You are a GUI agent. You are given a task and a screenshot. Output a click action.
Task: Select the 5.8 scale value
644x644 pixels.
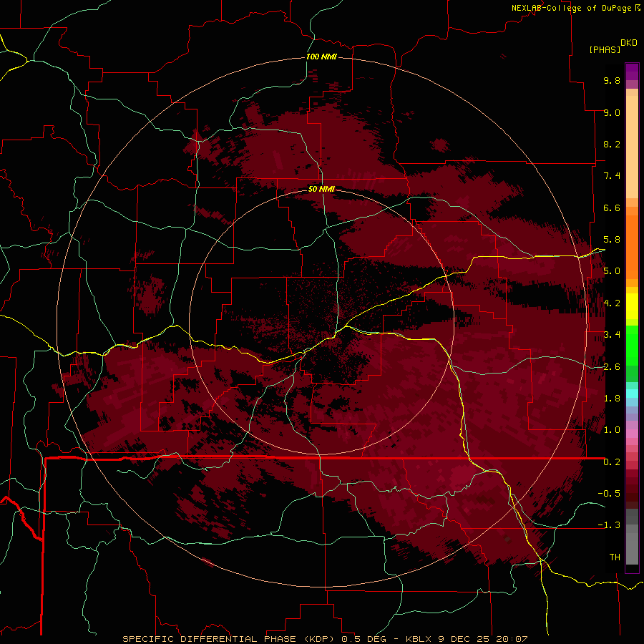612,240
